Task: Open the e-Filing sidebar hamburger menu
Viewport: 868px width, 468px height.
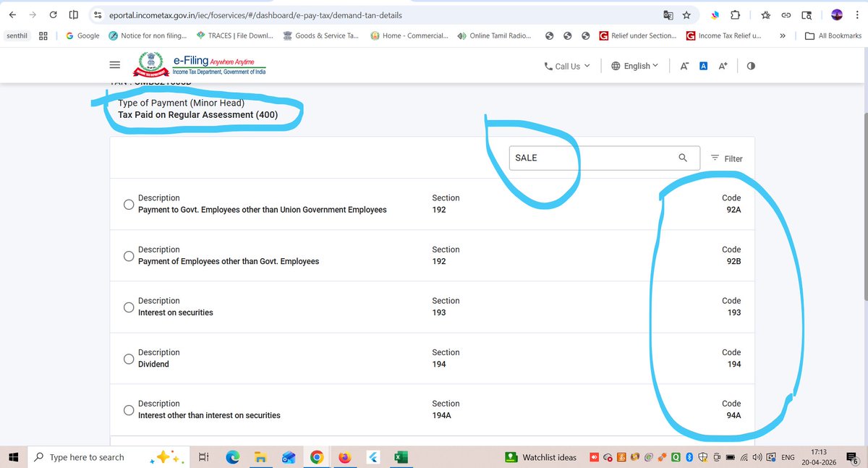Action: click(114, 64)
